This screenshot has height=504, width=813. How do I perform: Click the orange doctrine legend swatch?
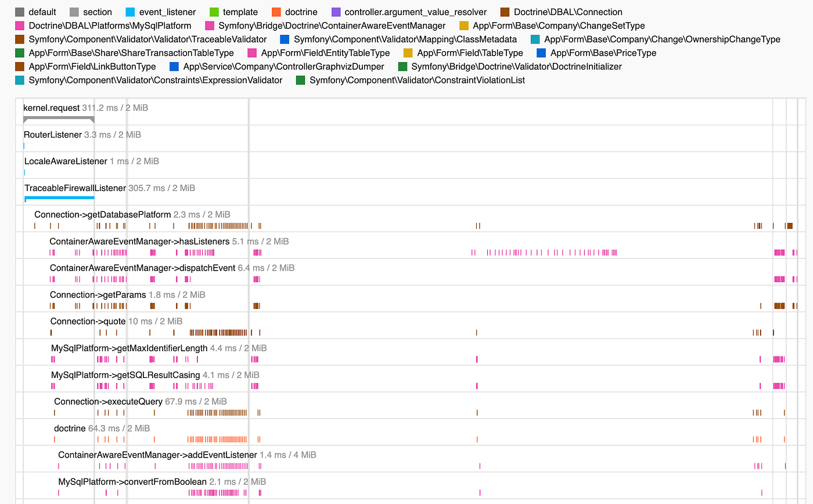[x=276, y=12]
